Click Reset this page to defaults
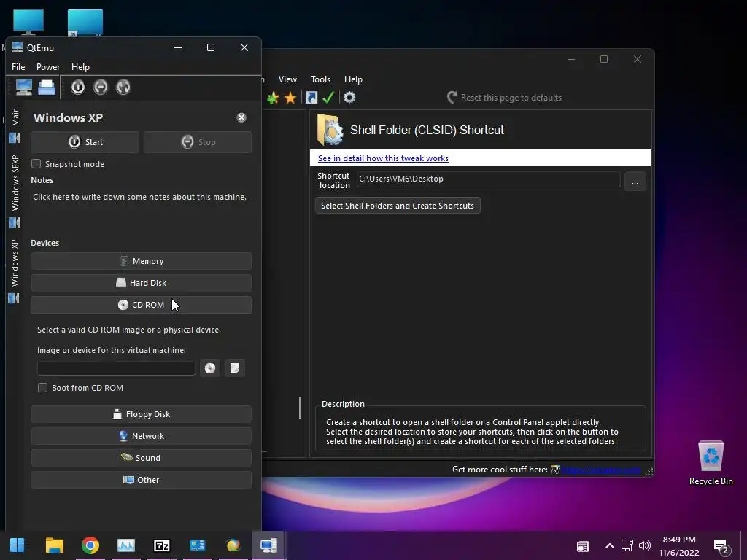Image resolution: width=747 pixels, height=560 pixels. tap(505, 98)
